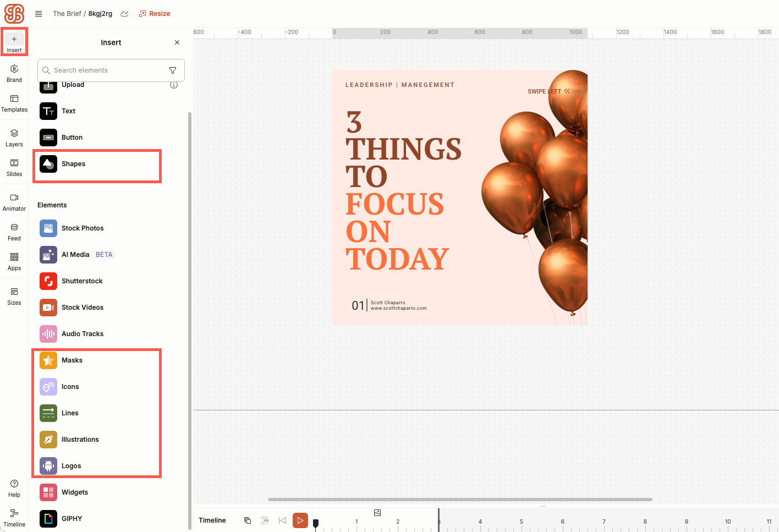Switch to the Slides tab

[14, 167]
